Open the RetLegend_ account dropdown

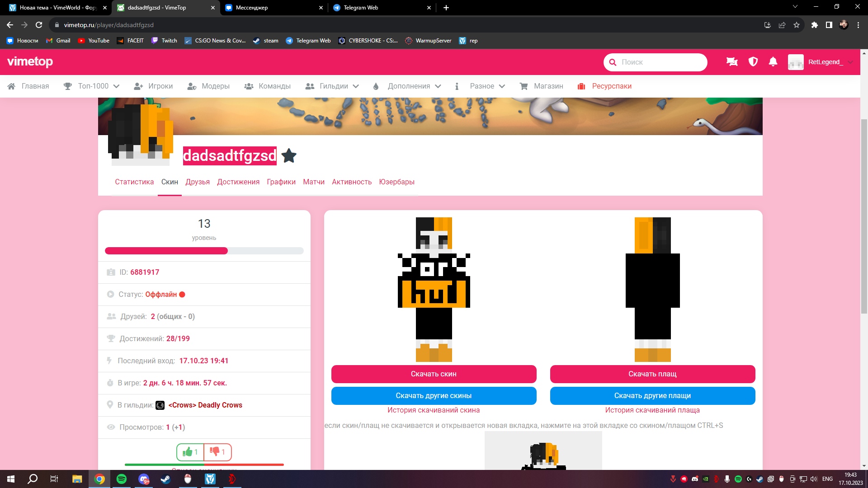coord(825,62)
